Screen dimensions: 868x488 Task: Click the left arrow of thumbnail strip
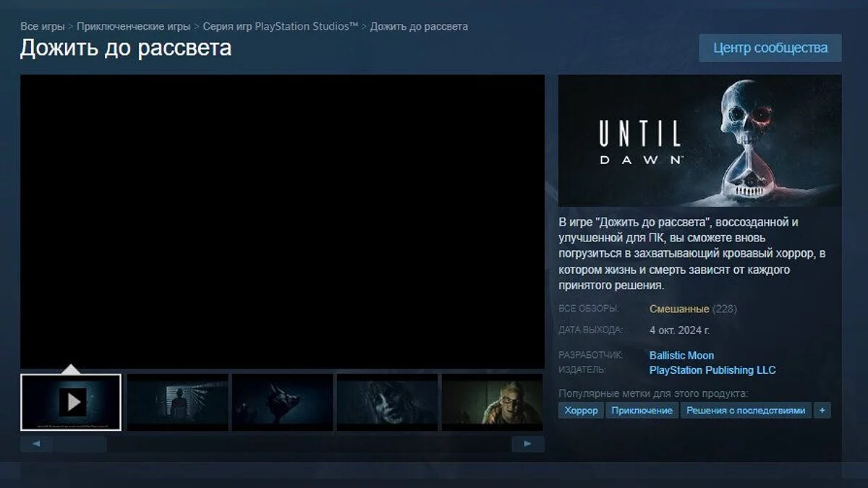[x=37, y=444]
